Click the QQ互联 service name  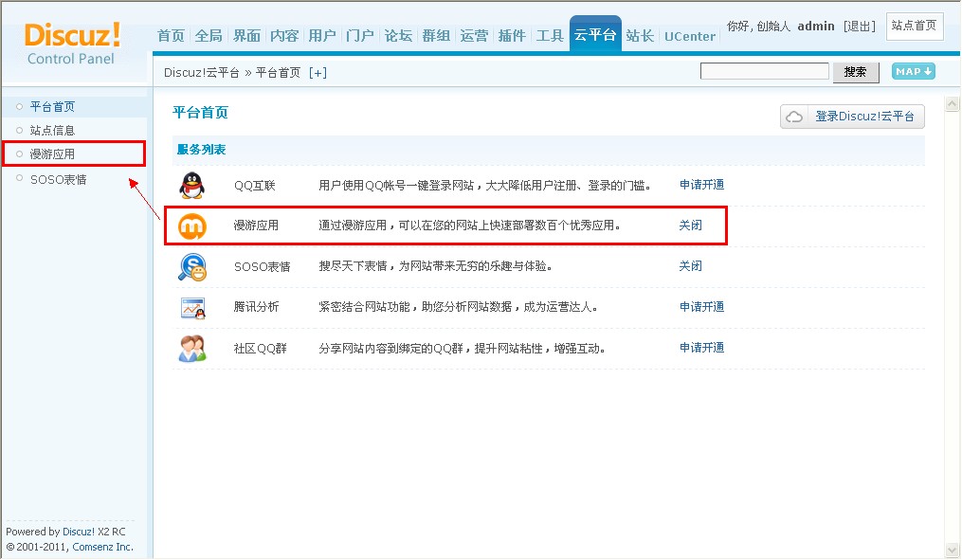pyautogui.click(x=255, y=185)
